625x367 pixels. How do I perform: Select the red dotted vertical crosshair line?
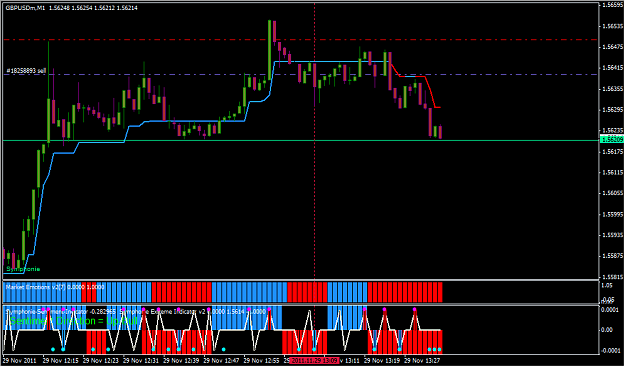315,141
